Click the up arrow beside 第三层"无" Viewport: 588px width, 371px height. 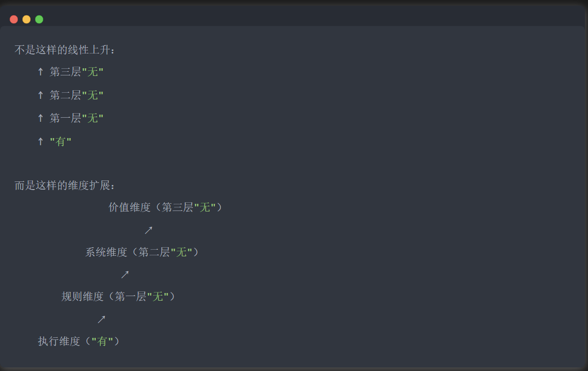pos(41,71)
